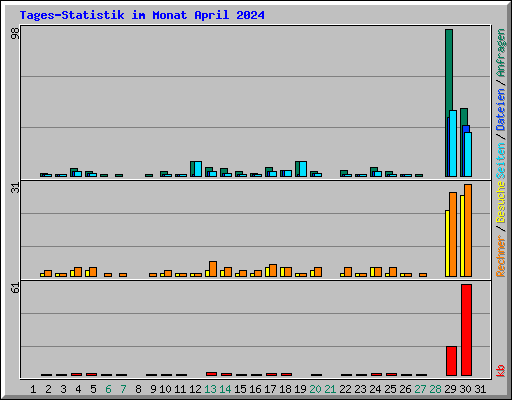Click green weekend day label '13'

pos(210,389)
